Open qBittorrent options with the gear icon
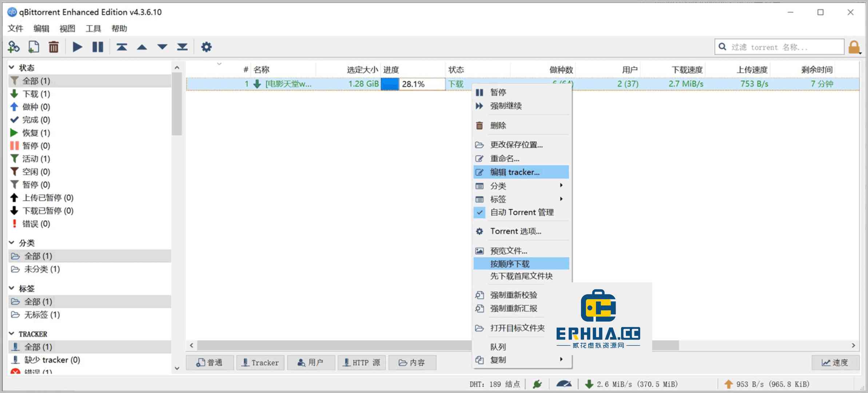Viewport: 868px width, 393px height. tap(206, 47)
